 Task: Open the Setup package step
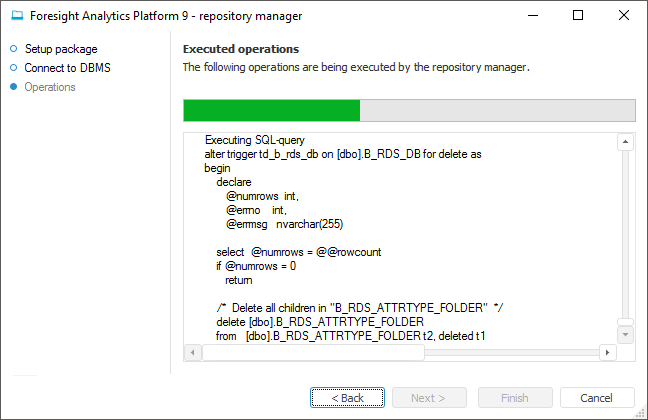point(61,48)
